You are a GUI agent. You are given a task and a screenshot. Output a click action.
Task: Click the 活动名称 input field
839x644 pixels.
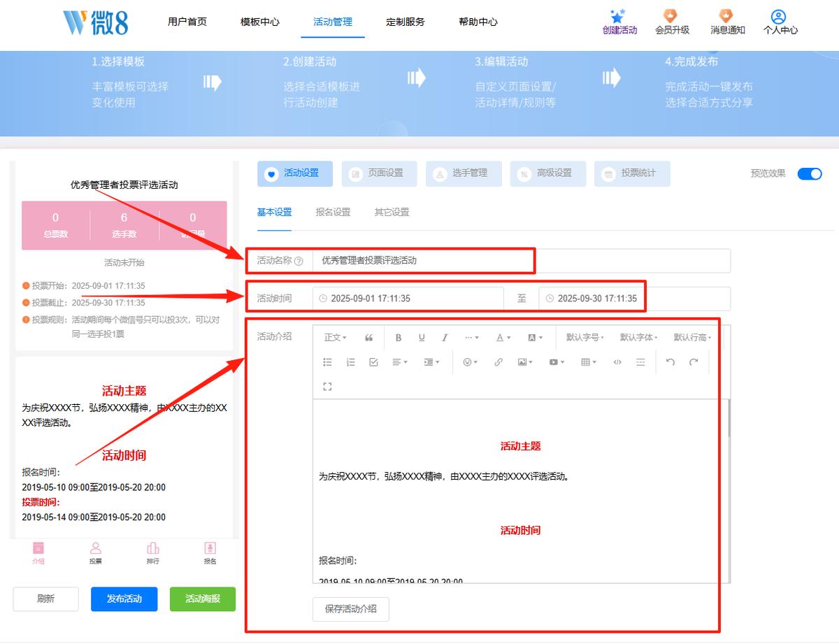coord(521,261)
